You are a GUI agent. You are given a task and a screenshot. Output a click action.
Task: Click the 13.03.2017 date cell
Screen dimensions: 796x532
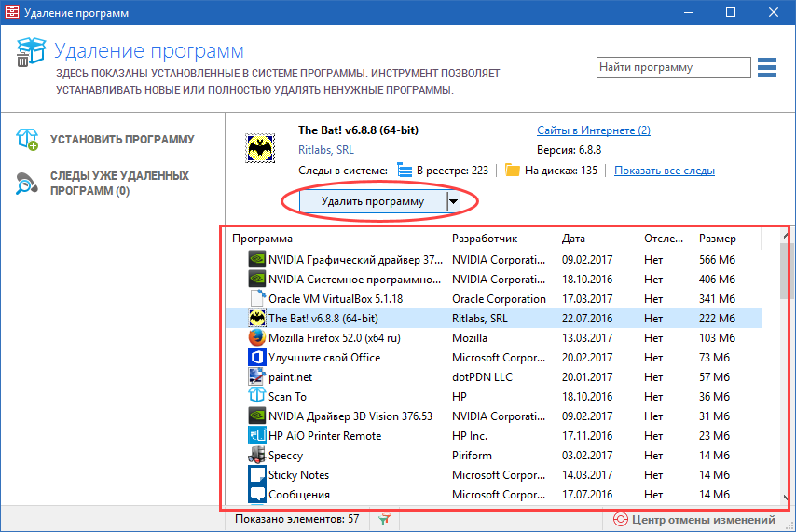(x=587, y=338)
